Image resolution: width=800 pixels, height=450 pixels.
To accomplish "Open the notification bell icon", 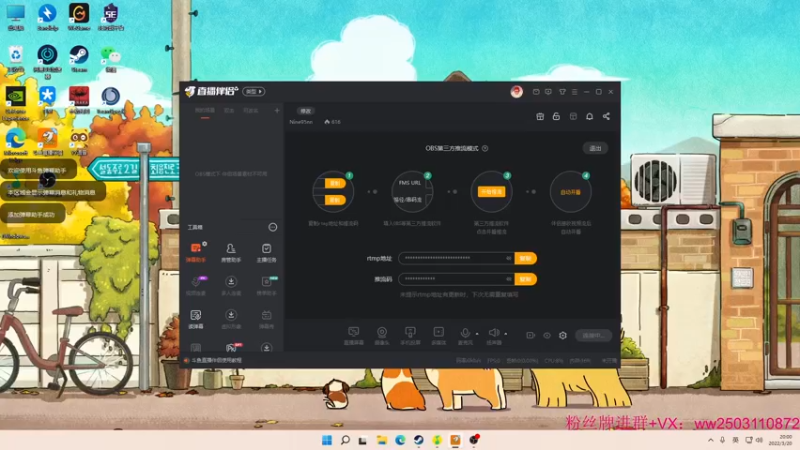I will click(x=589, y=116).
